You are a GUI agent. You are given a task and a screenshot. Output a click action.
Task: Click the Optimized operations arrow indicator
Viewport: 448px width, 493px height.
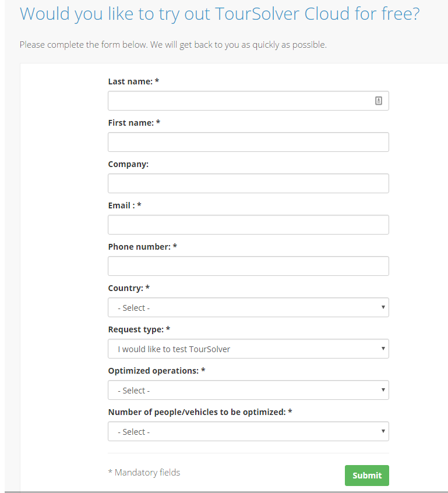tap(383, 390)
